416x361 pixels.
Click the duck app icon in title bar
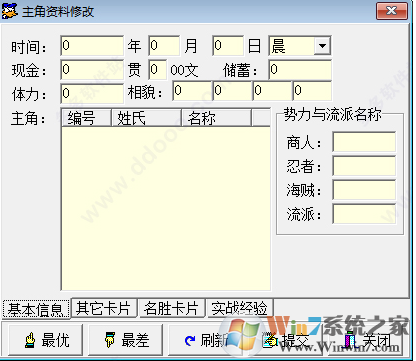(9, 11)
